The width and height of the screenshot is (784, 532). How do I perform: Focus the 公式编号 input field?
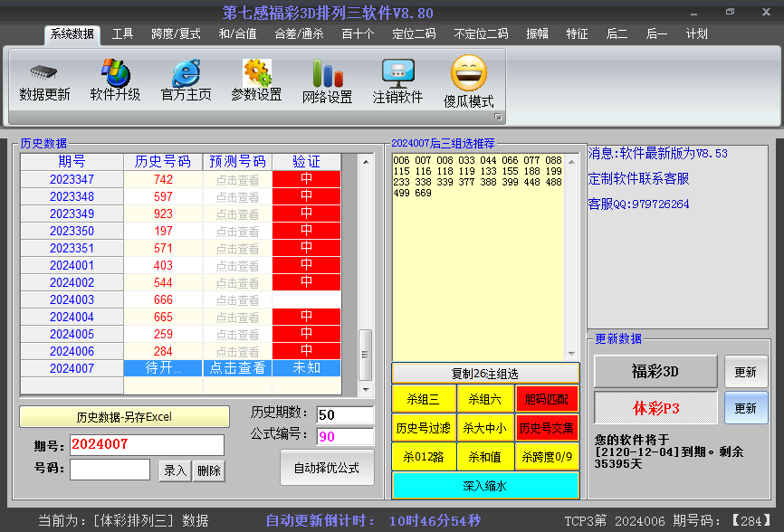(346, 437)
